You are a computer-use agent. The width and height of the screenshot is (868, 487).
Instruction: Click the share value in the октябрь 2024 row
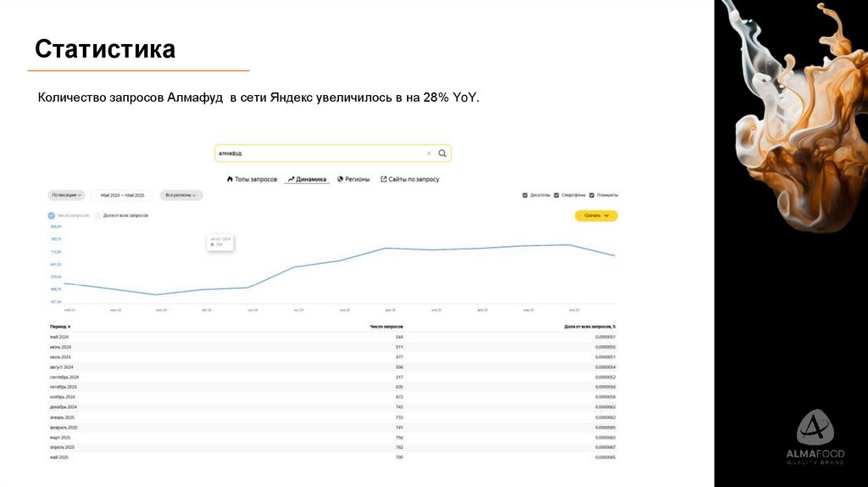[x=605, y=387]
